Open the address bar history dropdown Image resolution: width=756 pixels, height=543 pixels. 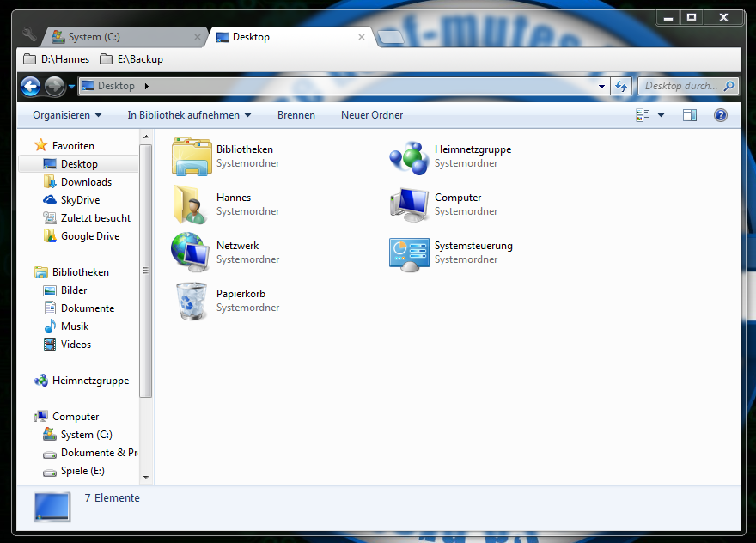pos(601,86)
